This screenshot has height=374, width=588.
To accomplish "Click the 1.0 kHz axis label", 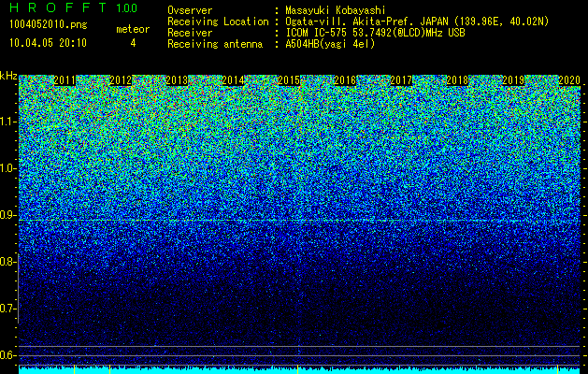I will pos(7,168).
